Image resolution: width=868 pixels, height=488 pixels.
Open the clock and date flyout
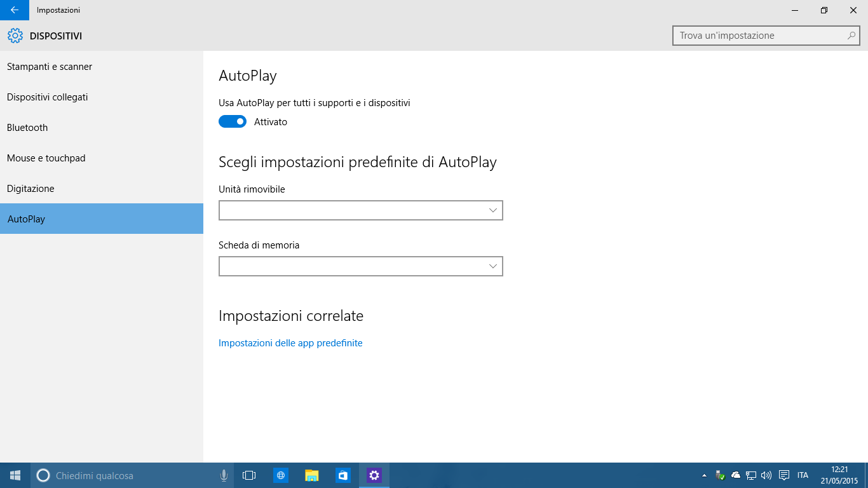pyautogui.click(x=839, y=475)
